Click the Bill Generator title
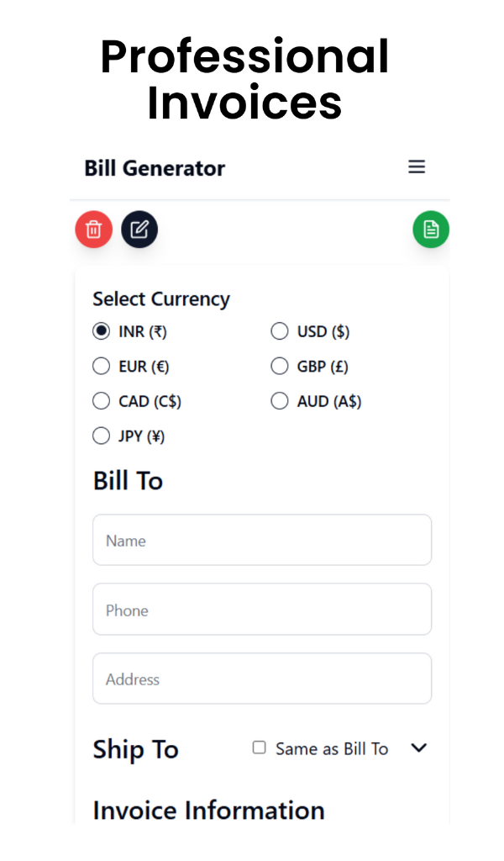 (155, 168)
